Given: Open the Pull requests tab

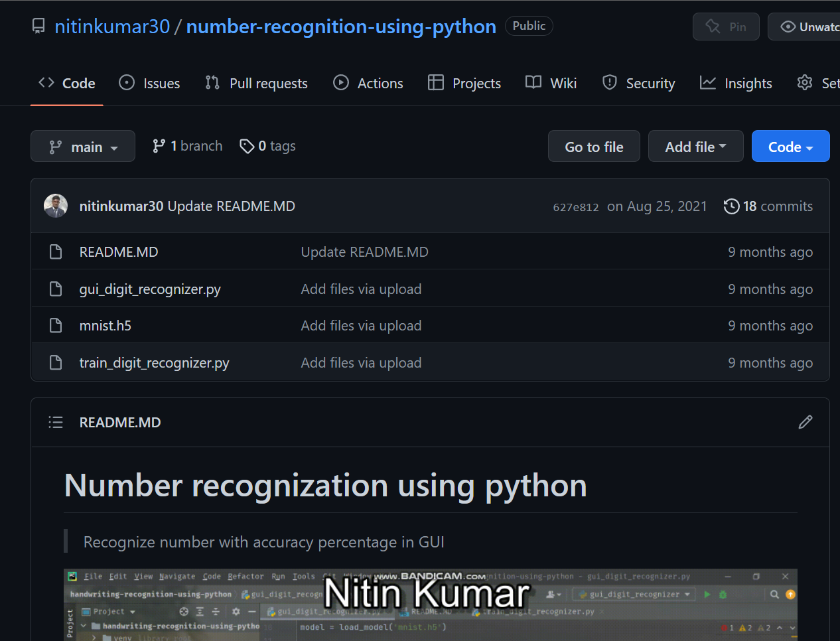Looking at the screenshot, I should (256, 84).
